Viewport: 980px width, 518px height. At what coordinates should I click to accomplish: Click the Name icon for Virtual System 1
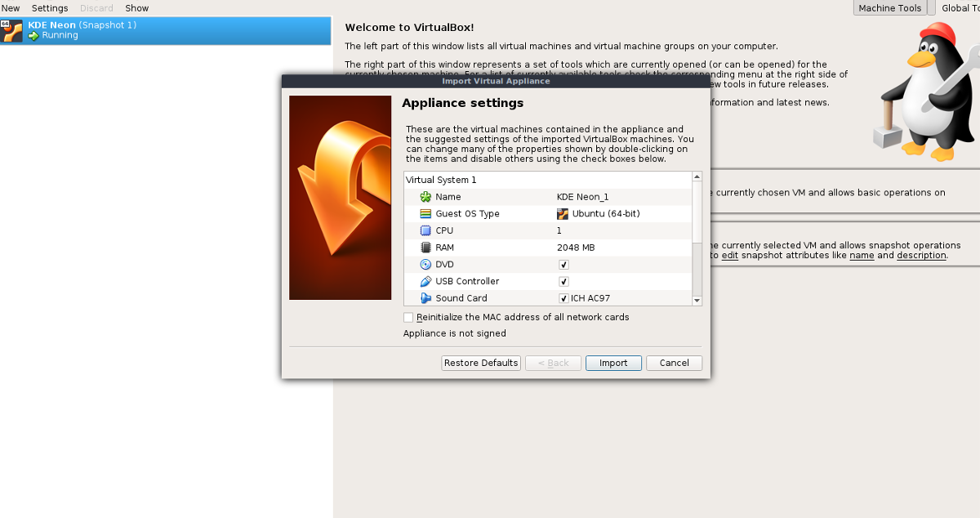[x=424, y=197]
